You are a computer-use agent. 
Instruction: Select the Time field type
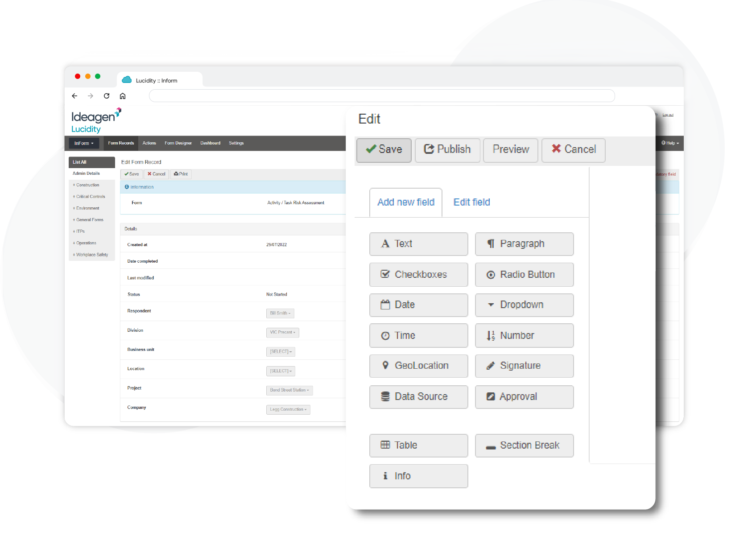(418, 335)
